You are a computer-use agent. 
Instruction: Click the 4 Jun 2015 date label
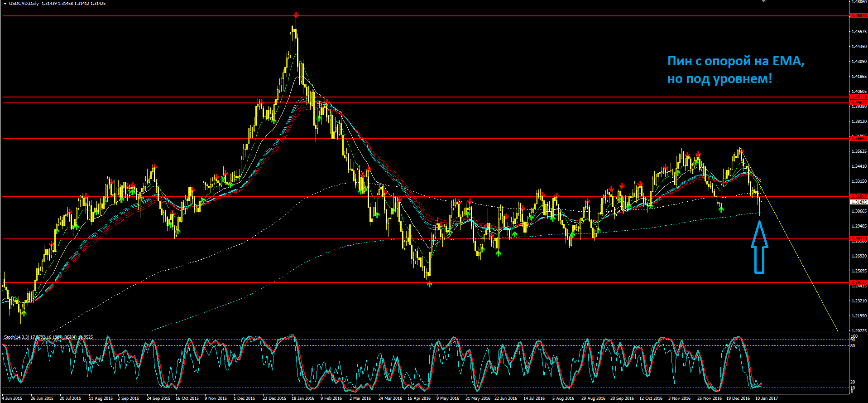click(12, 398)
